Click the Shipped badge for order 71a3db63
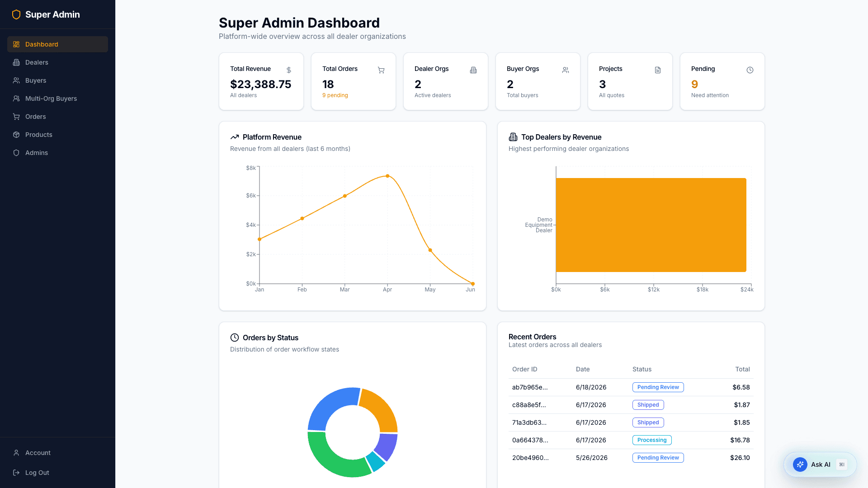 (648, 422)
